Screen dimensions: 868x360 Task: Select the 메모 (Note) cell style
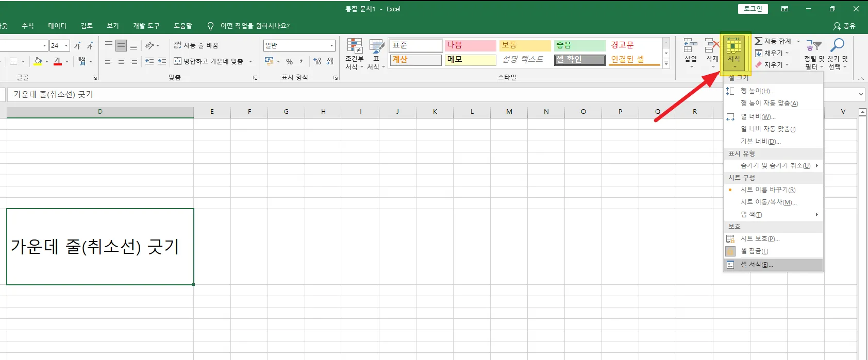point(470,60)
